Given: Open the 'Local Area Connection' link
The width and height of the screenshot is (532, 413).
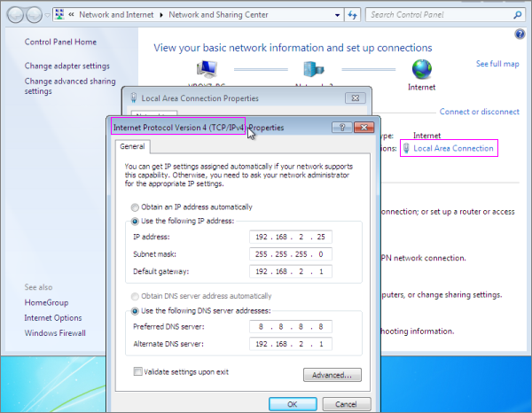Looking at the screenshot, I should tap(453, 148).
